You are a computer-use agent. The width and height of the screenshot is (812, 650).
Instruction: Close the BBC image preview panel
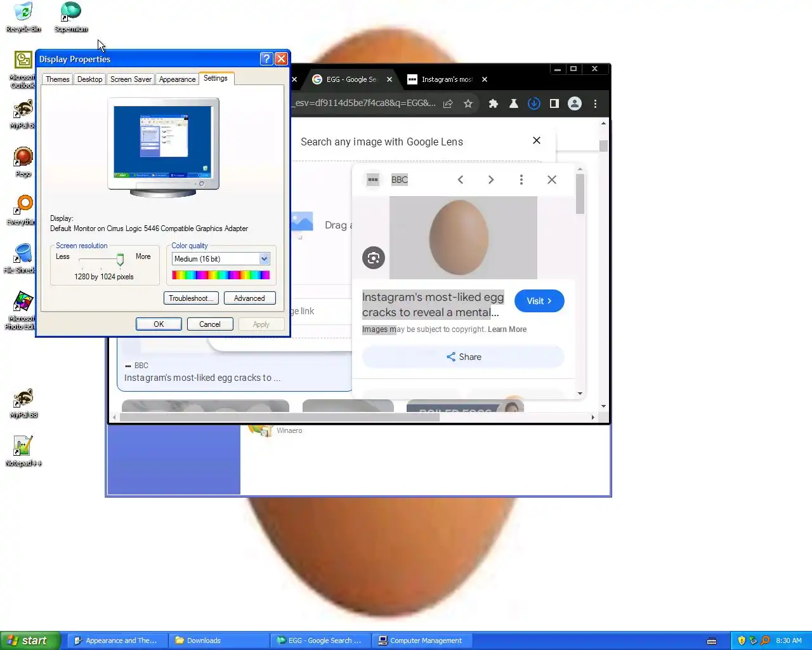click(x=552, y=180)
